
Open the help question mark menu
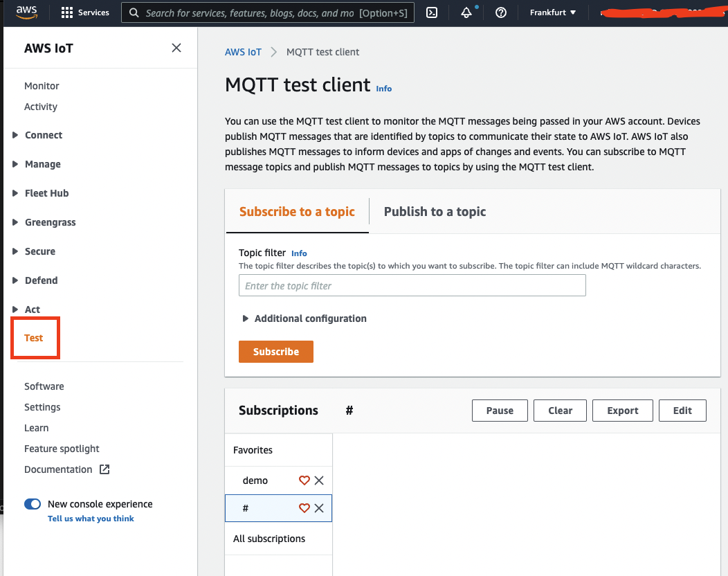[500, 12]
